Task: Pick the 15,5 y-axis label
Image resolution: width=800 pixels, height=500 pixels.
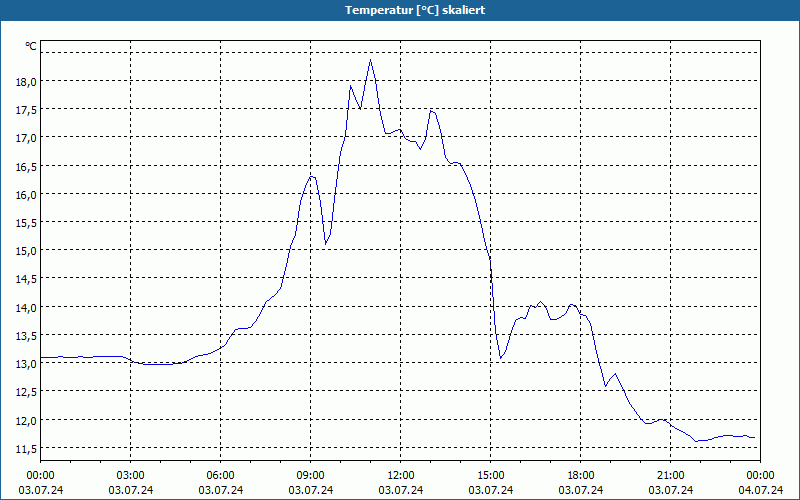Action: coord(25,222)
